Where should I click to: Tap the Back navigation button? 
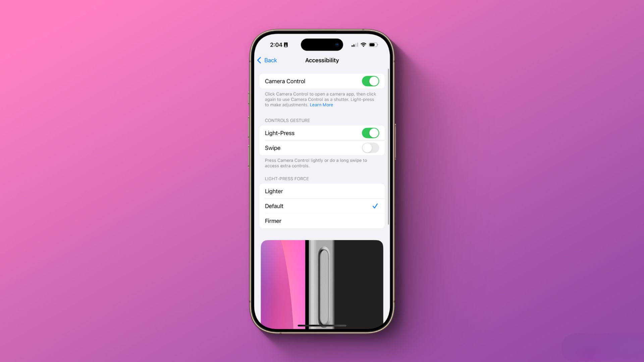(268, 60)
